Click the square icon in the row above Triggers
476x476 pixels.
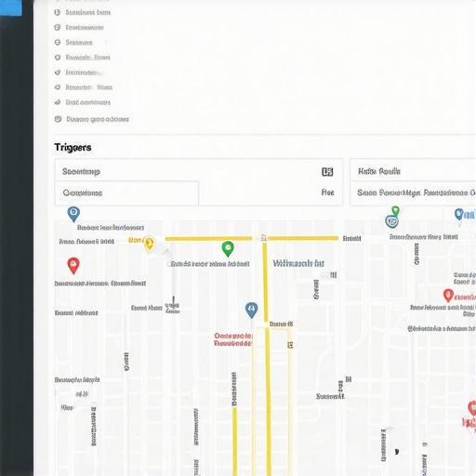coord(58,119)
